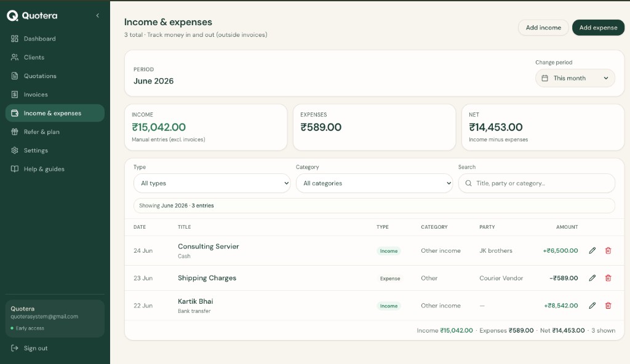Screen dimensions: 630x364
Task: Click the JK brothers party cell
Action: (x=496, y=250)
